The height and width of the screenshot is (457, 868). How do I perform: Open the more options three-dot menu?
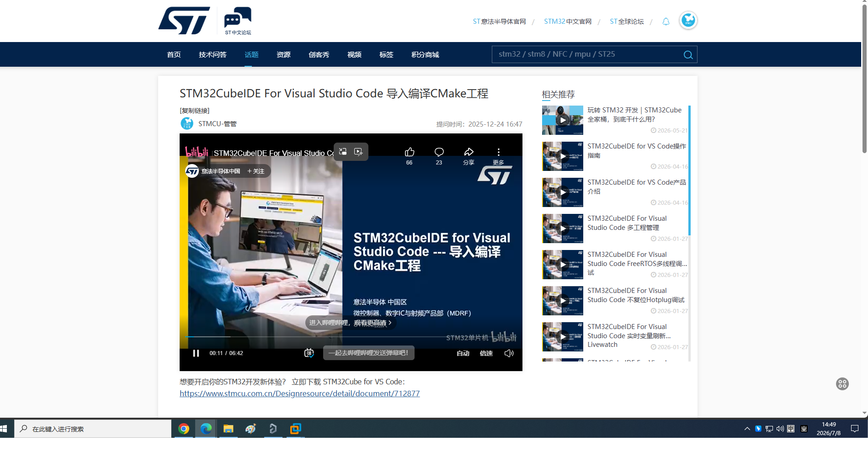(498, 152)
